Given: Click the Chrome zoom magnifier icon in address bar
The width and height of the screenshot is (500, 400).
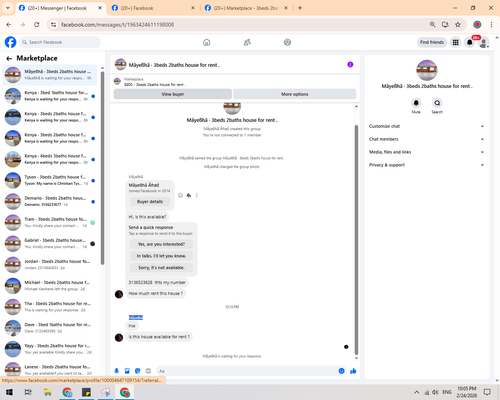Looking at the screenshot, I should click(432, 25).
